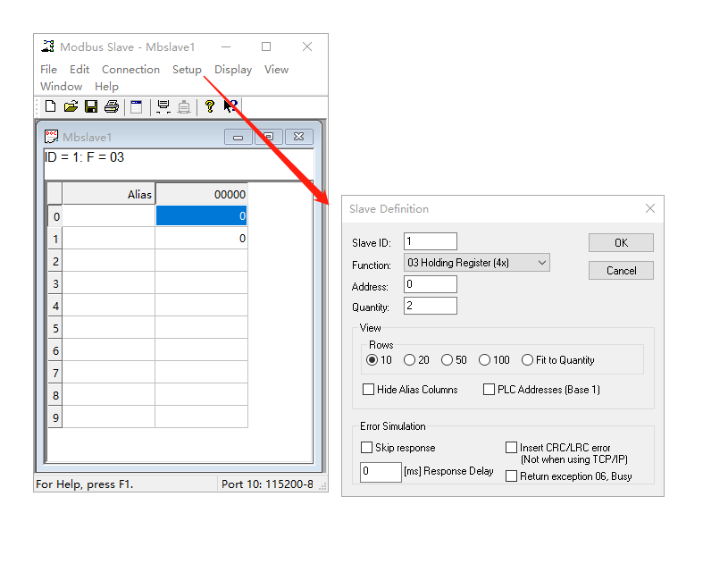Tick the PLC Addresses (Base 1) checkbox
Image resolution: width=728 pixels, height=564 pixels.
(489, 390)
